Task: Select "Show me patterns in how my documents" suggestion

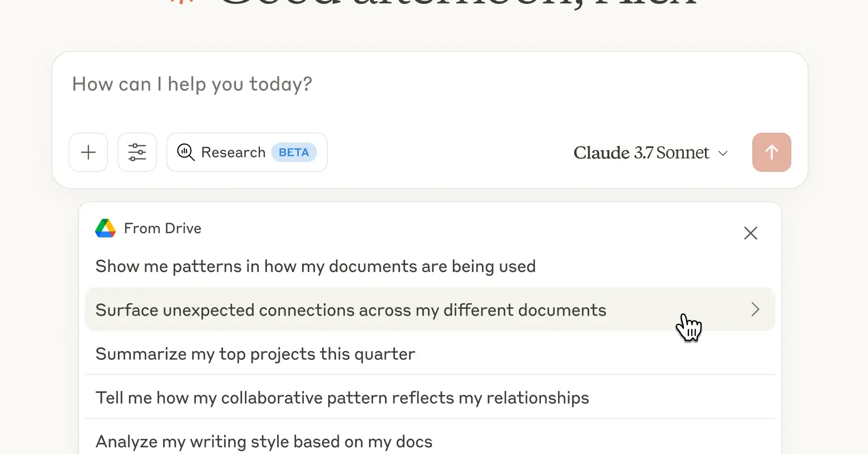Action: [315, 267]
